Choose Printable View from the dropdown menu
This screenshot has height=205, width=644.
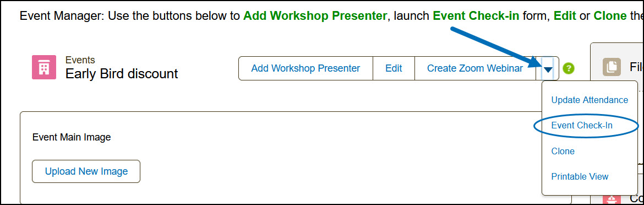[580, 177]
